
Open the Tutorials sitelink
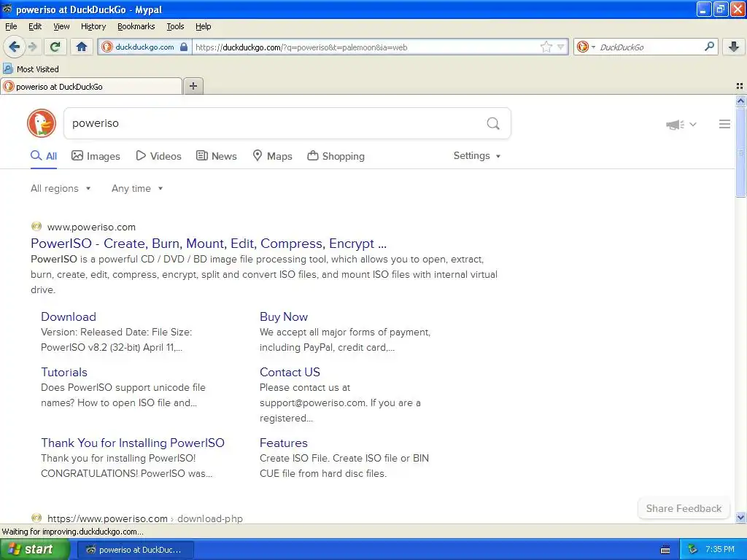(x=64, y=372)
